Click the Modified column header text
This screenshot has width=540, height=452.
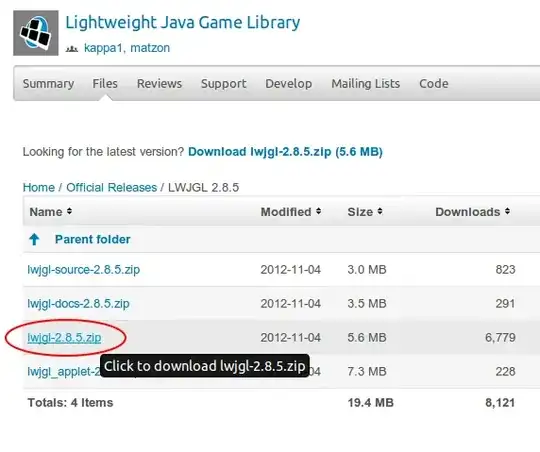pos(286,212)
